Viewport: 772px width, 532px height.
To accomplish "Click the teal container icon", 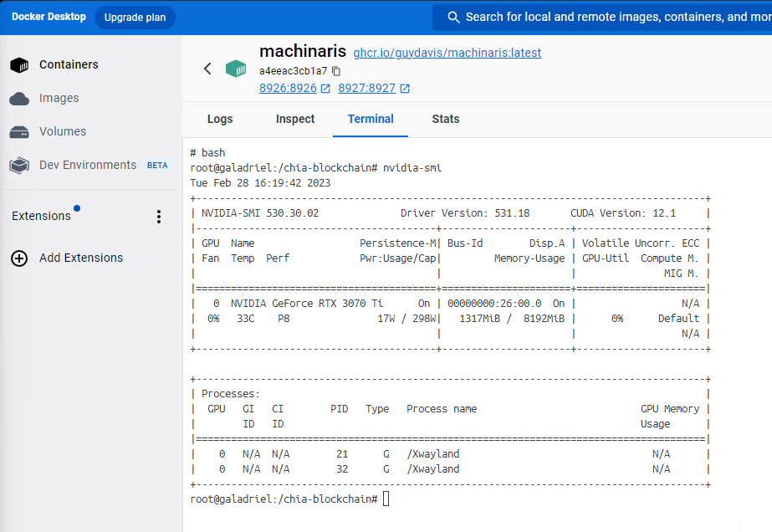I will (x=236, y=69).
